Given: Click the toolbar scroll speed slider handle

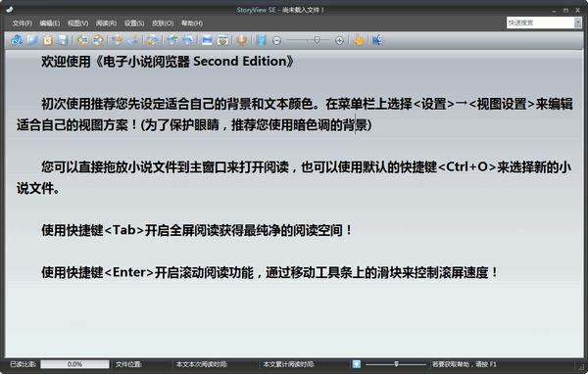Looking at the screenshot, I should tap(317, 40).
